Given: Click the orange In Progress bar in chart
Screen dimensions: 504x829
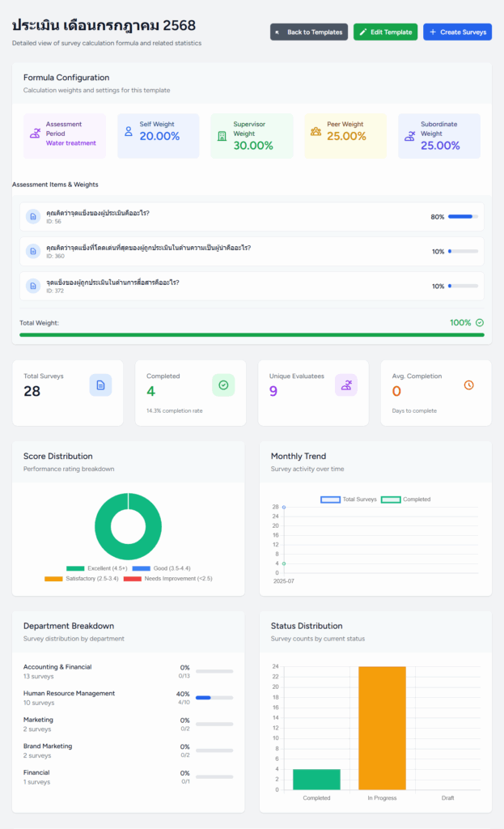Looking at the screenshot, I should coord(382,727).
